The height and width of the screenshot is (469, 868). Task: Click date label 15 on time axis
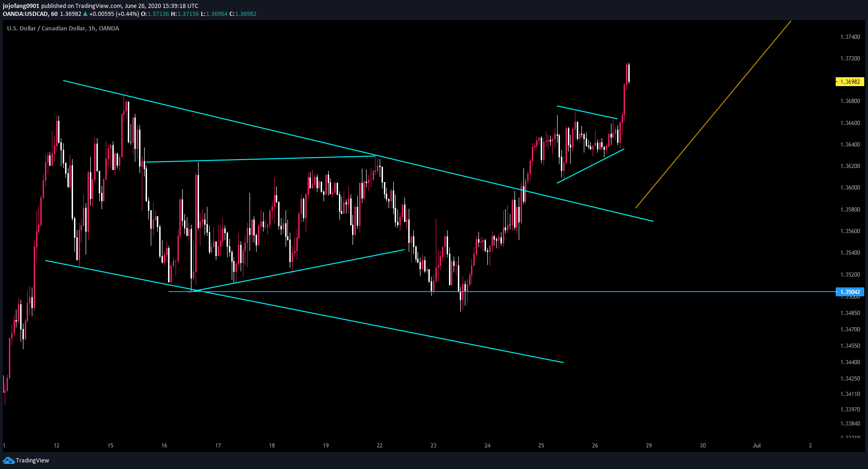110,446
